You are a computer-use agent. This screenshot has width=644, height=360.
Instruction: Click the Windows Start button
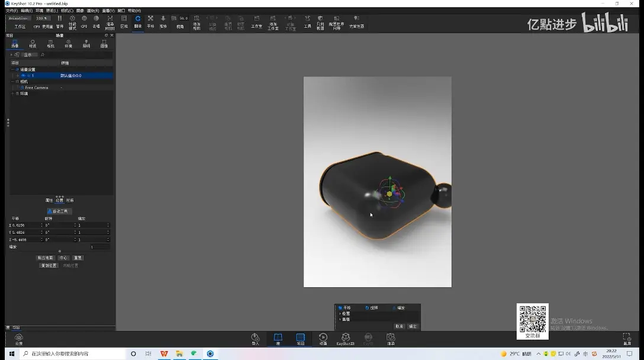(11, 353)
